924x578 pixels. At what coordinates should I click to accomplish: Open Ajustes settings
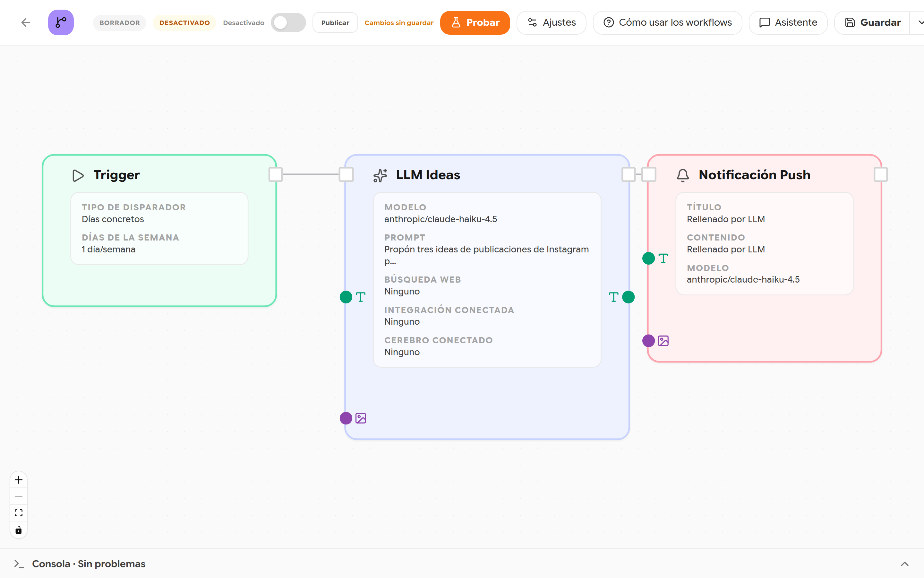pos(551,22)
